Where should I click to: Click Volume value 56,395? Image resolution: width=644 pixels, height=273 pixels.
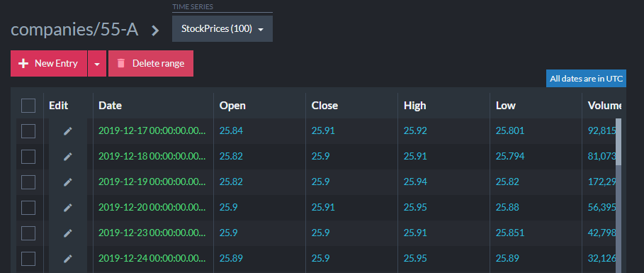601,208
